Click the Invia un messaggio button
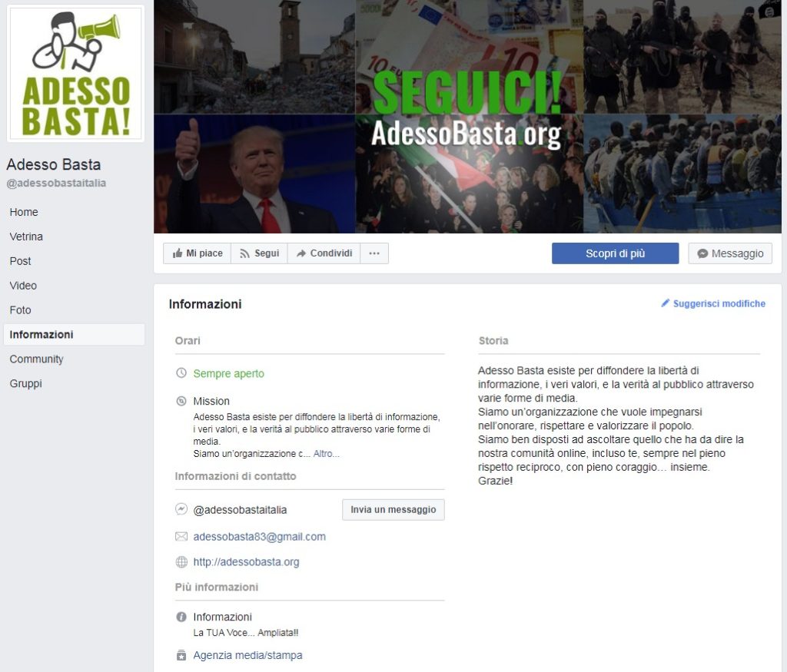Screen dimensions: 787x672 click(393, 509)
